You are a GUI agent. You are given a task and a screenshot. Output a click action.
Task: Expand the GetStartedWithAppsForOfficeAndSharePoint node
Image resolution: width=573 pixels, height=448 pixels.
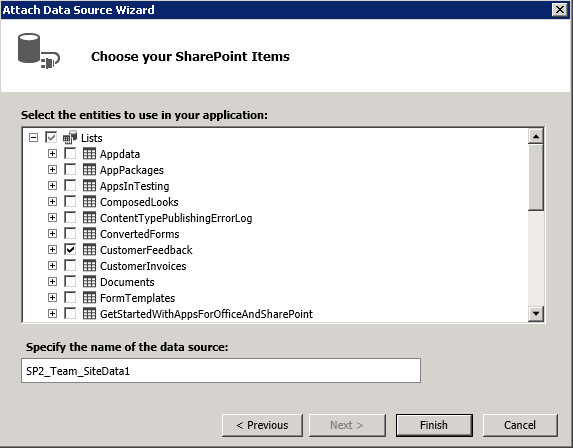tap(52, 314)
